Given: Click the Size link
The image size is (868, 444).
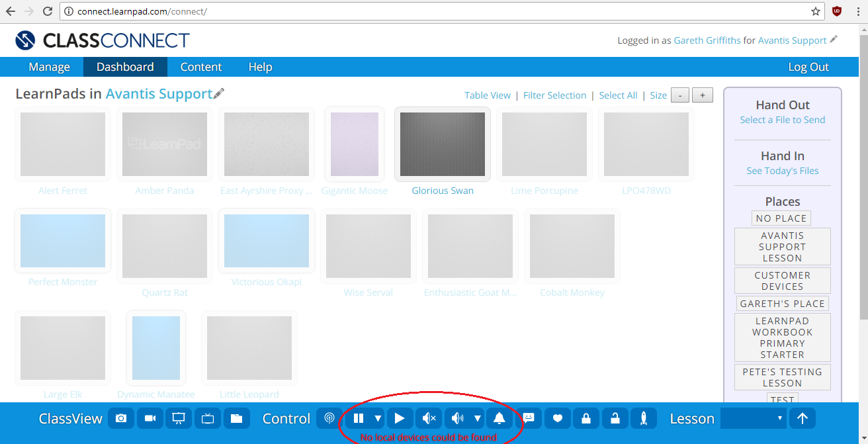Looking at the screenshot, I should point(658,95).
